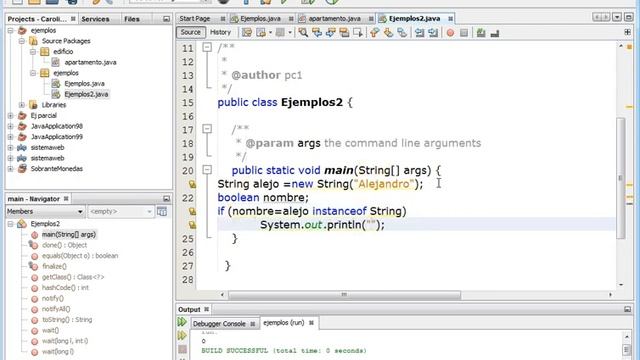
Task: Toggle Bookmark on current line
Action: (402, 33)
